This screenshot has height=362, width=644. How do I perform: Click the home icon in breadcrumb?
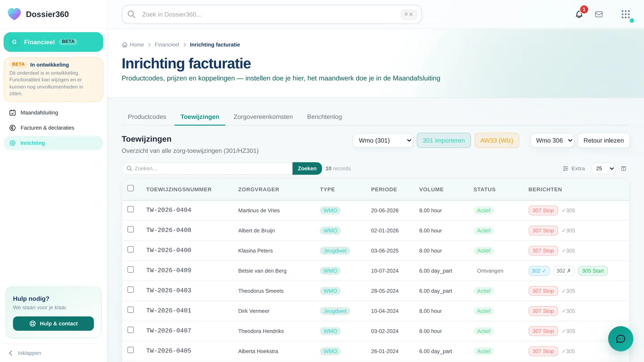125,45
